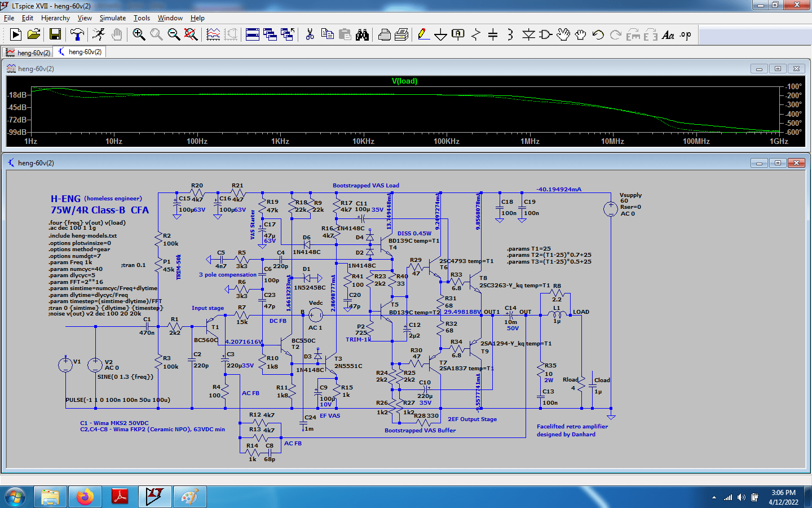Image resolution: width=812 pixels, height=508 pixels.
Task: Click the '.params T1=25' directive
Action: [x=528, y=249]
